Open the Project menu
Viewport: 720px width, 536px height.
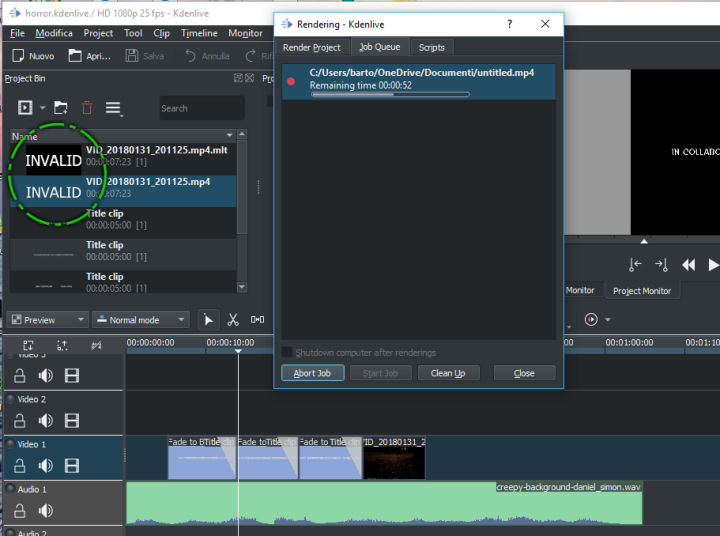[x=98, y=33]
